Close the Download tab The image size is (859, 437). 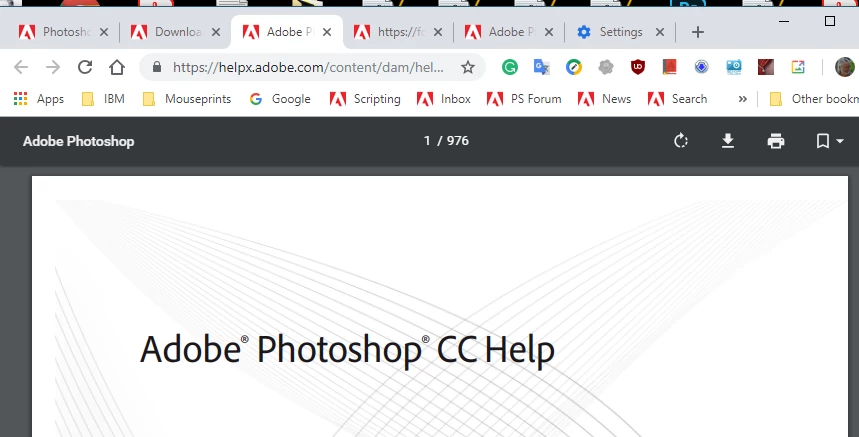point(216,32)
